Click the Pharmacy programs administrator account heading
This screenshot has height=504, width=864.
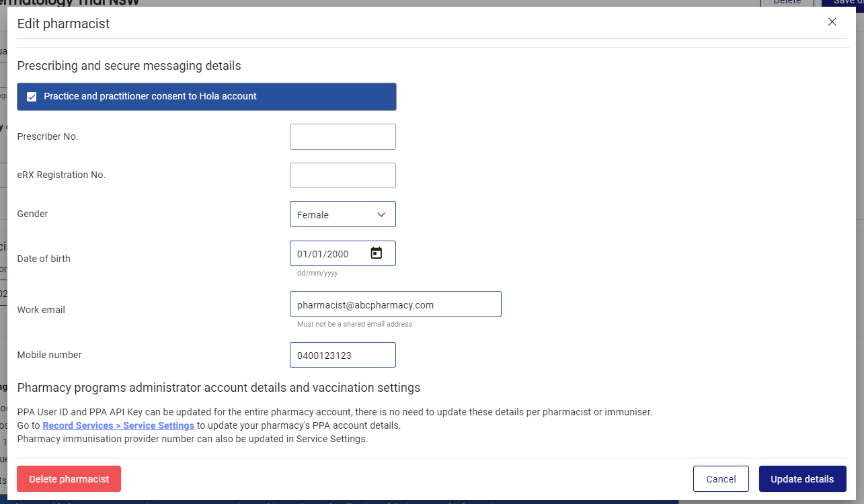(219, 388)
